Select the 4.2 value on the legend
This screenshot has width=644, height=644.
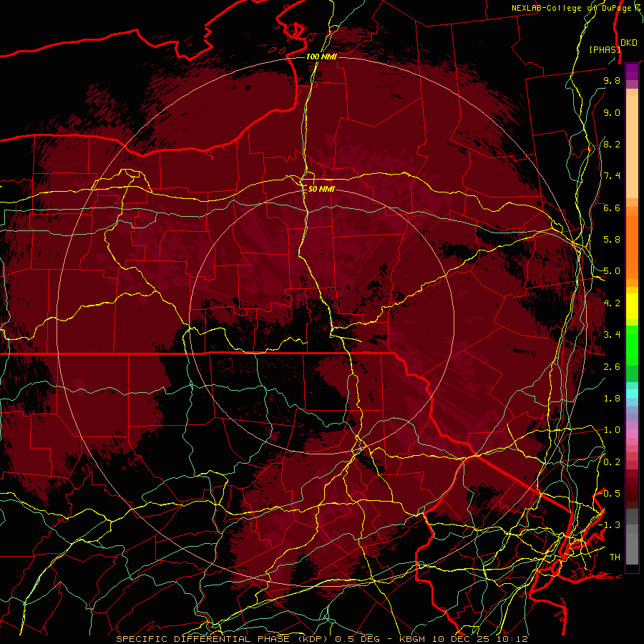tap(612, 303)
